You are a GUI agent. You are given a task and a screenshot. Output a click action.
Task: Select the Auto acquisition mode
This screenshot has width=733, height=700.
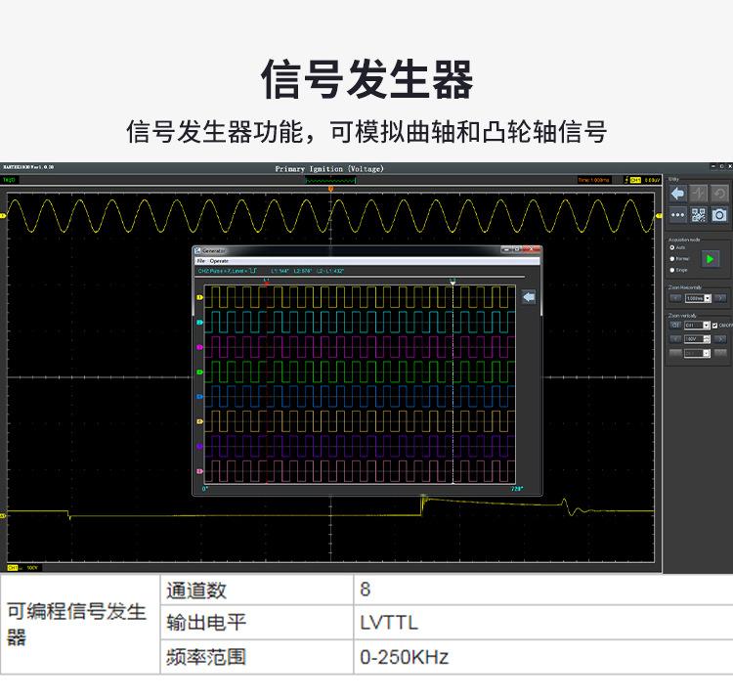click(672, 247)
